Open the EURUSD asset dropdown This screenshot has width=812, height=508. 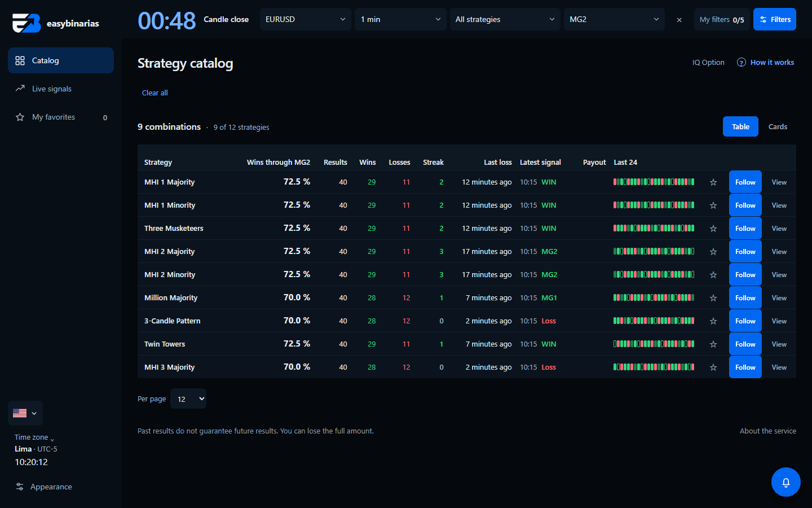305,19
